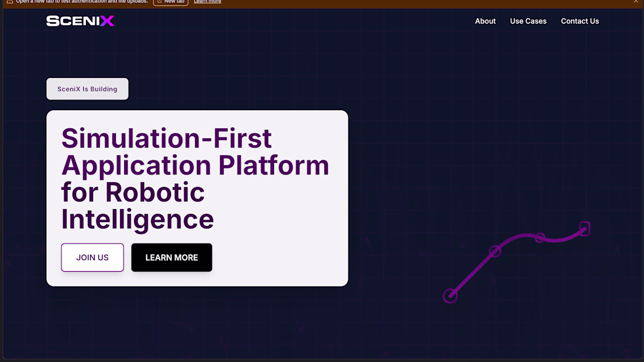
Task: Go to Use Cases section
Action: click(528, 21)
